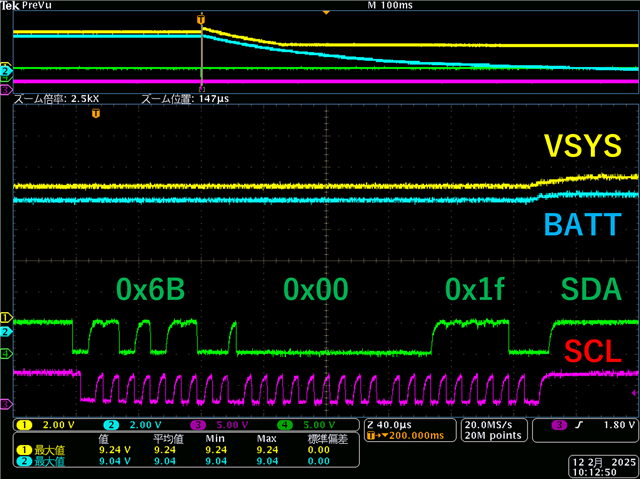This screenshot has height=479, width=640.
Task: Click the 1.80 V trigger level readout
Action: pos(619,425)
